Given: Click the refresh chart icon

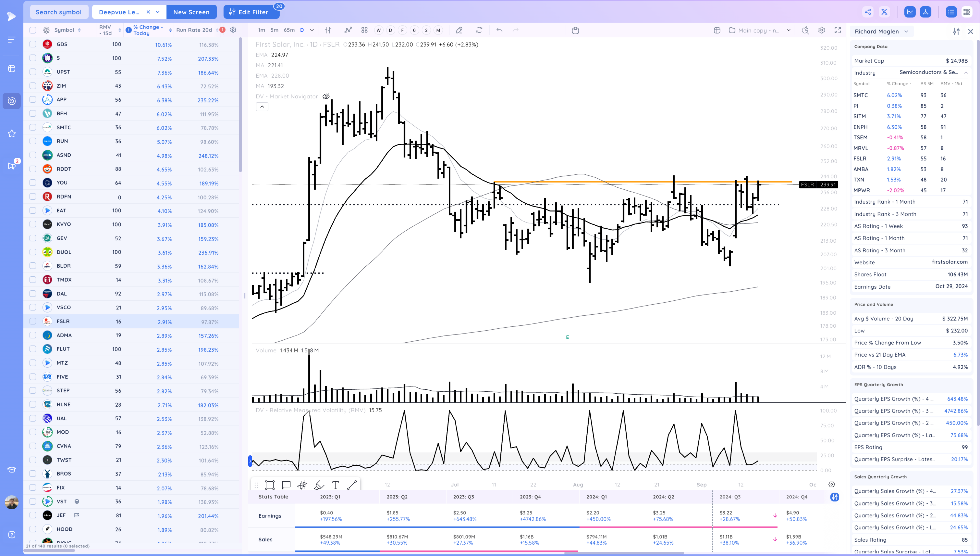Looking at the screenshot, I should [x=479, y=30].
